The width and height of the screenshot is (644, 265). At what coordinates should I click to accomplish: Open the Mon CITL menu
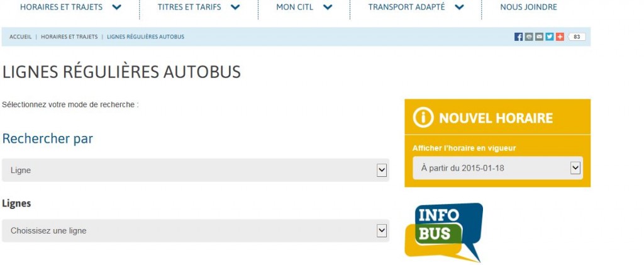tap(304, 7)
